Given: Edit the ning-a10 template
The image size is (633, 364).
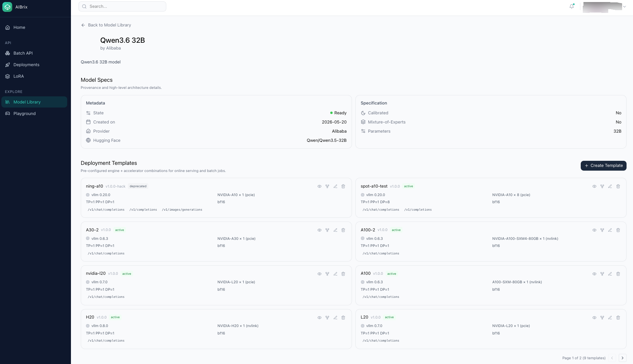Looking at the screenshot, I should pos(335,186).
